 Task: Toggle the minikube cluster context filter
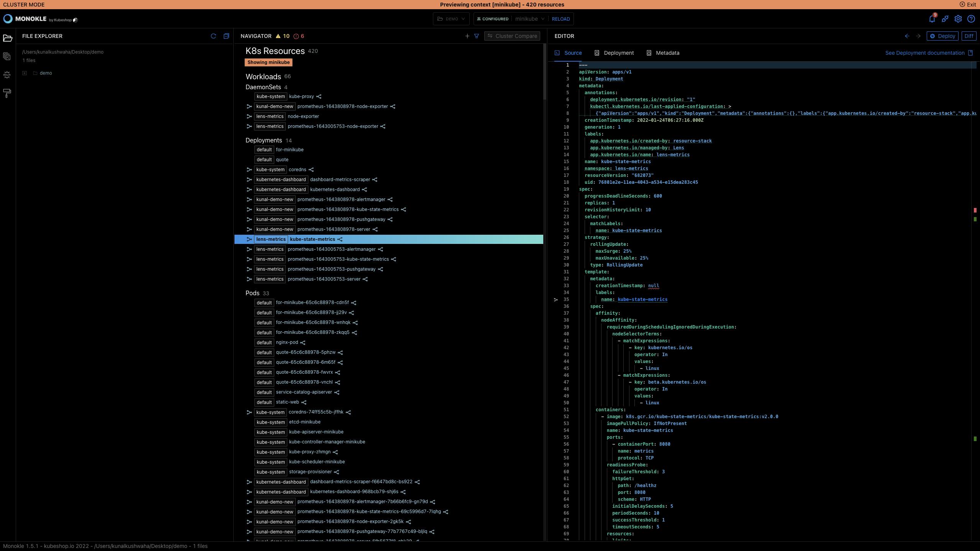pyautogui.click(x=268, y=62)
